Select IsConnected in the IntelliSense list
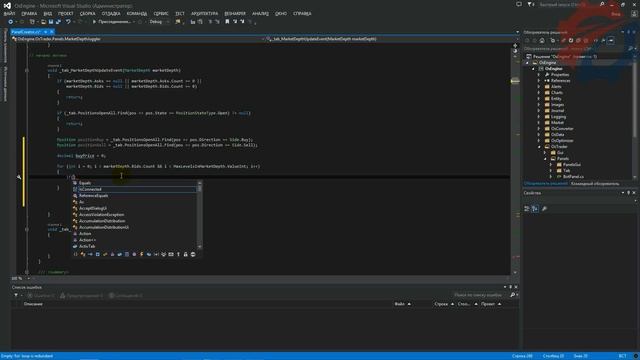 tap(134, 189)
